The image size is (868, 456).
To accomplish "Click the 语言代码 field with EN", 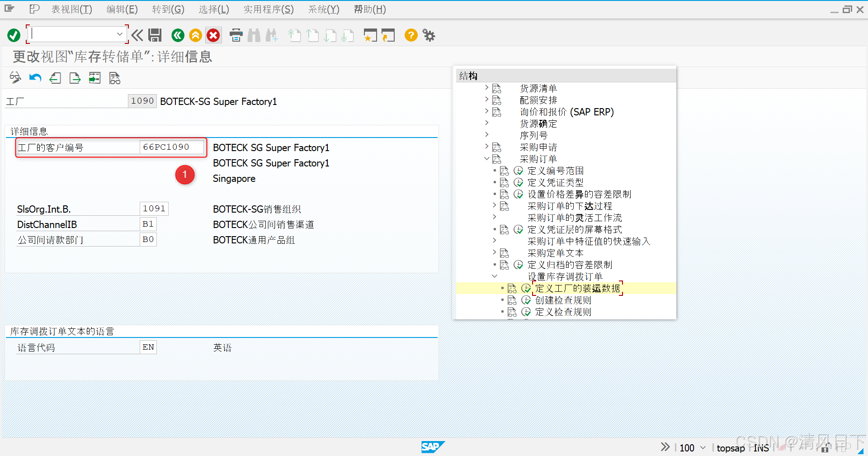I will (x=148, y=347).
